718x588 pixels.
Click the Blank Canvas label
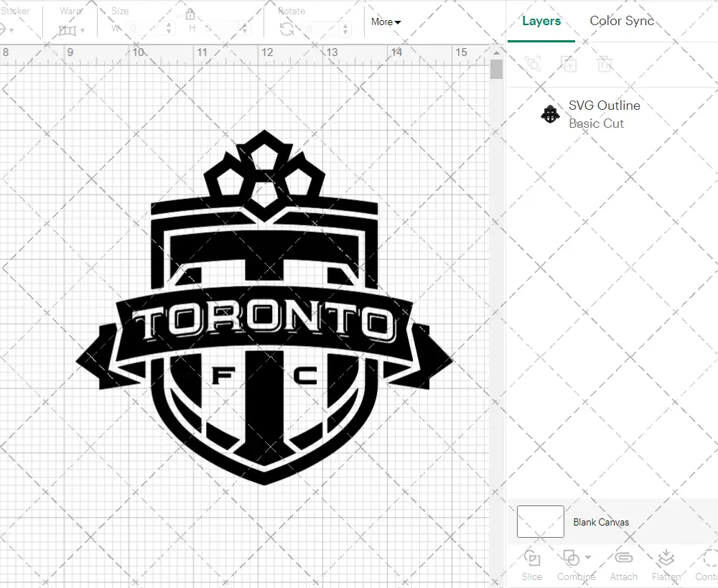602,522
